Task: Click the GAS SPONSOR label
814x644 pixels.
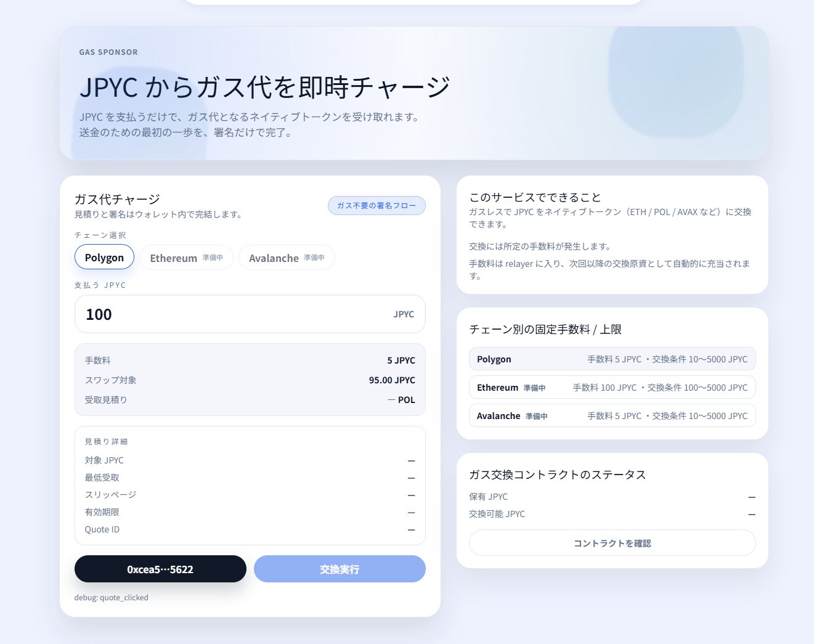Action: pyautogui.click(x=108, y=52)
